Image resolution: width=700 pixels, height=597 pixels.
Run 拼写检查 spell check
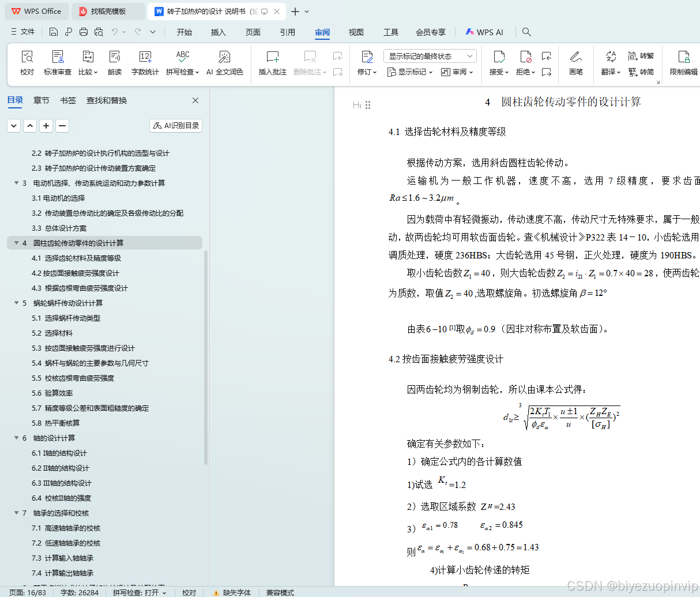[x=182, y=63]
